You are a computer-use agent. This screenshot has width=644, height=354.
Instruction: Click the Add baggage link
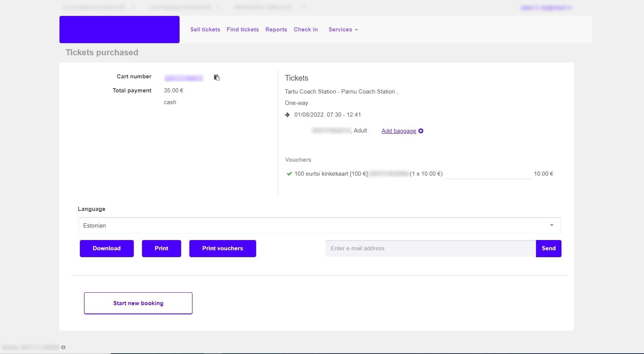click(x=399, y=131)
